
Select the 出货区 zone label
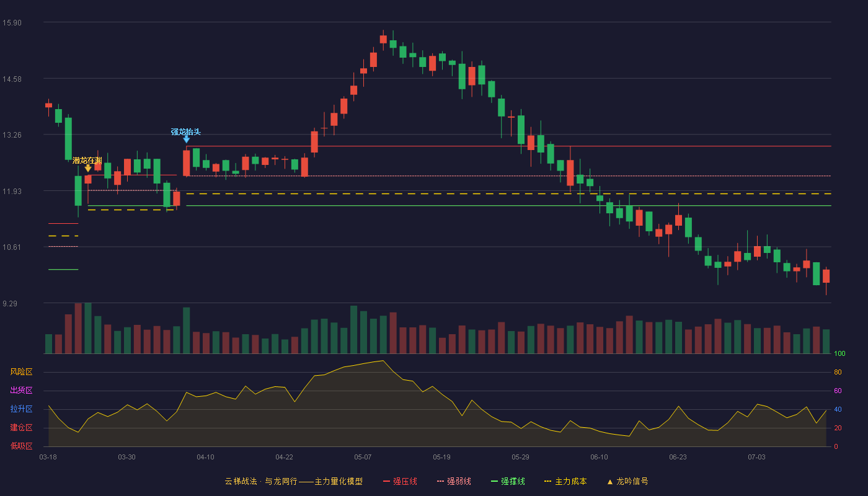pyautogui.click(x=21, y=391)
